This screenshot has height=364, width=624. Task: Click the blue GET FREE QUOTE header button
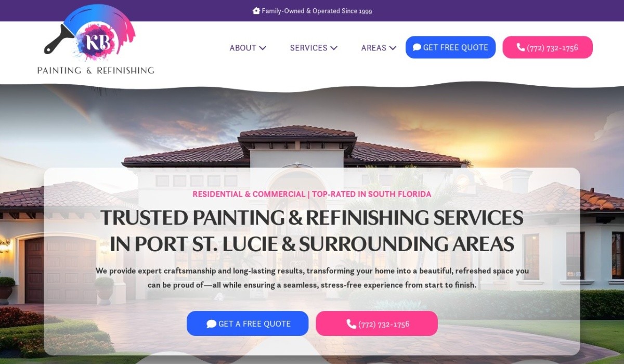(x=451, y=47)
